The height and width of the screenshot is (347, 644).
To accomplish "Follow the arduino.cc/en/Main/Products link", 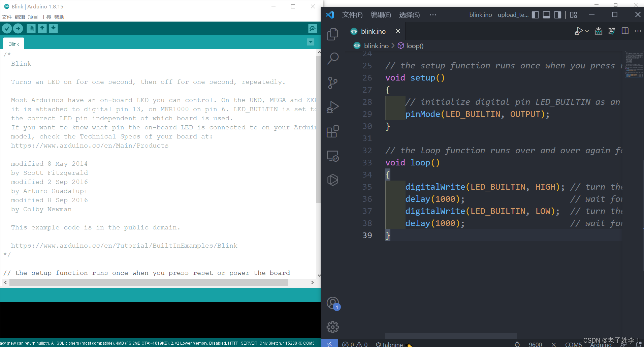I will (x=90, y=146).
